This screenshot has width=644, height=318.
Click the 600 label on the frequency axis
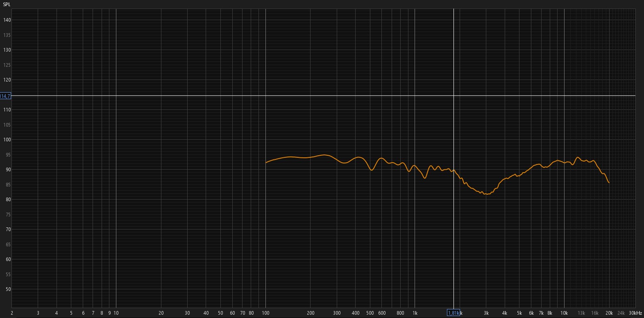382,313
